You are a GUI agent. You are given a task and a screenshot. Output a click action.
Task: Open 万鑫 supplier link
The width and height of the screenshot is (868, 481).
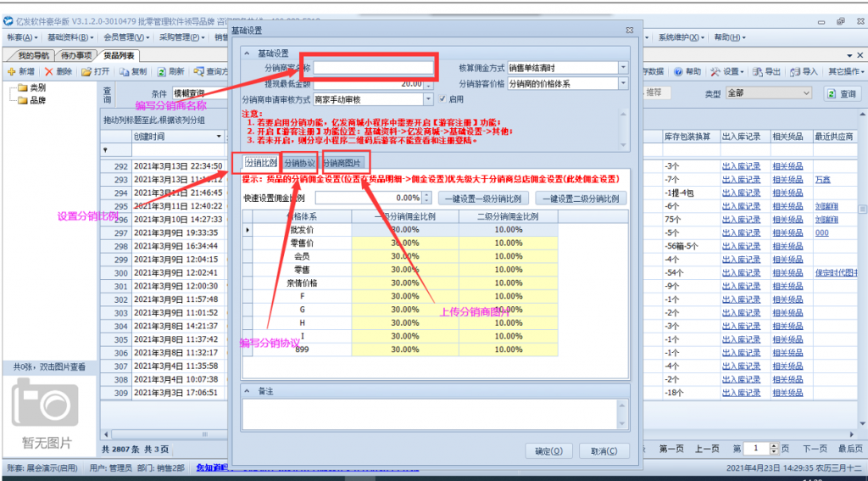click(822, 180)
